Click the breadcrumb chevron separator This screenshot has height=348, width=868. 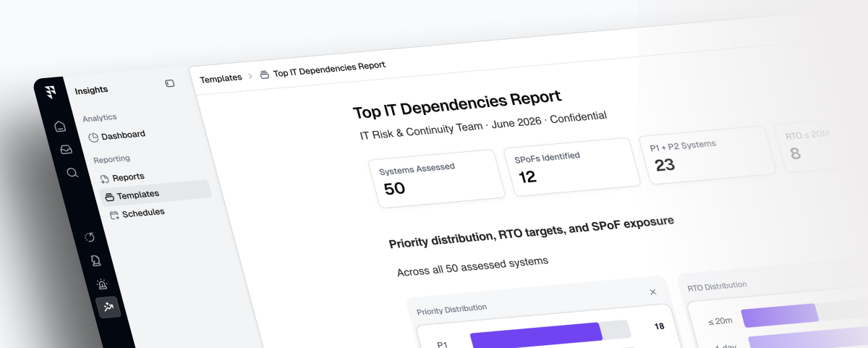tap(251, 75)
